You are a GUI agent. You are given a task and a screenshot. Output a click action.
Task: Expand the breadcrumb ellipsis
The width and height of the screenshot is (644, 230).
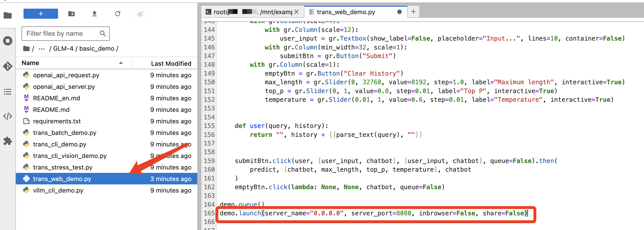point(42,49)
